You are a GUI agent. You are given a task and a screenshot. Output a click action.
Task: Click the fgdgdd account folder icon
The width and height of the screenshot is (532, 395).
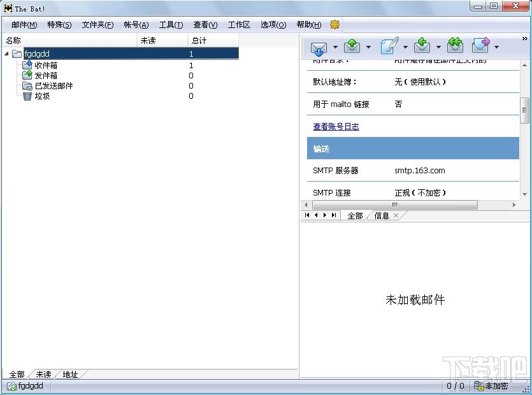[17, 54]
